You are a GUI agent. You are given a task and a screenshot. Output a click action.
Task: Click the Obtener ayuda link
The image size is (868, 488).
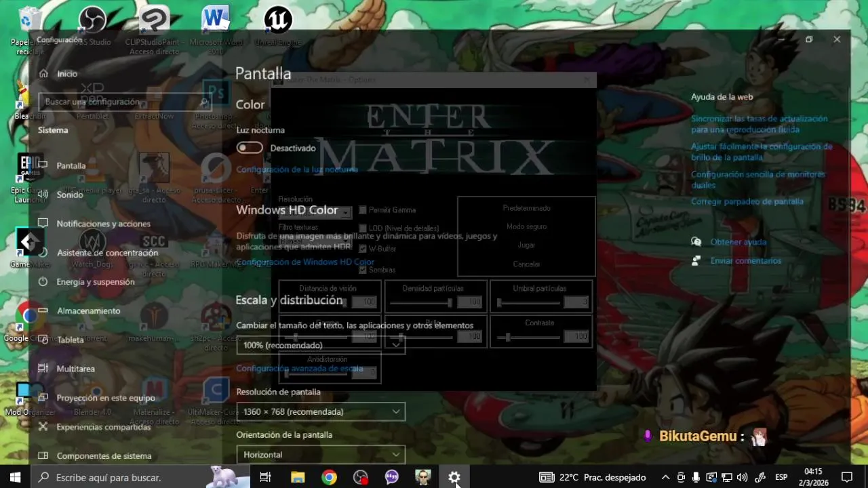tap(738, 242)
